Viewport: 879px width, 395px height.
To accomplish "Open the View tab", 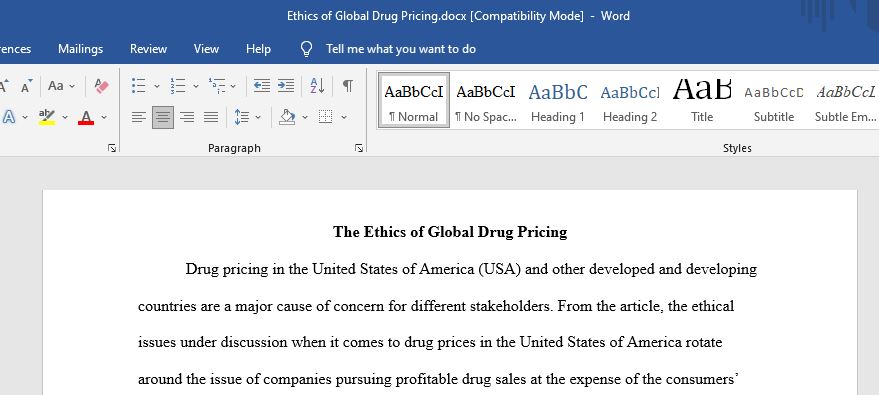I will (206, 49).
